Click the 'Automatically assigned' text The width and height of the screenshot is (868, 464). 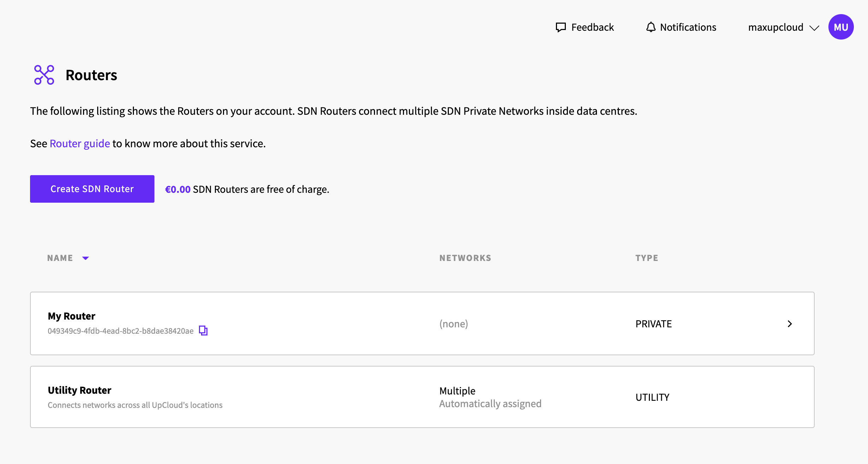[x=490, y=404]
